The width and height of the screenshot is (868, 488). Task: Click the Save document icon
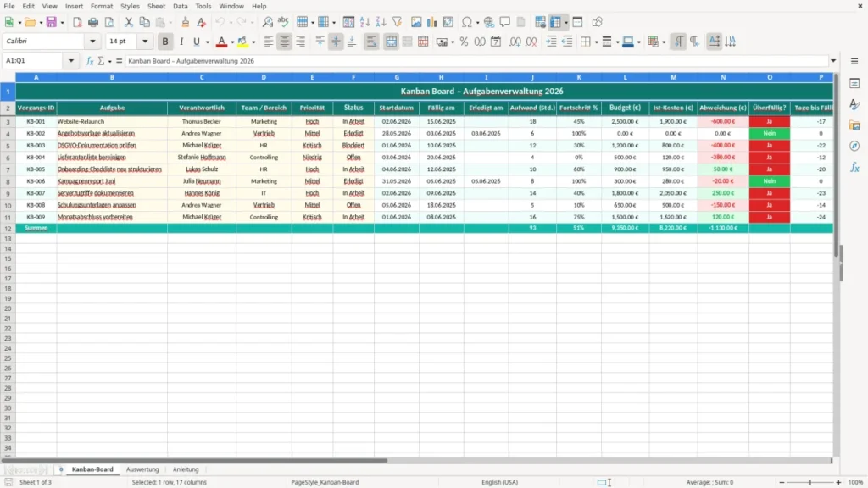(x=52, y=22)
